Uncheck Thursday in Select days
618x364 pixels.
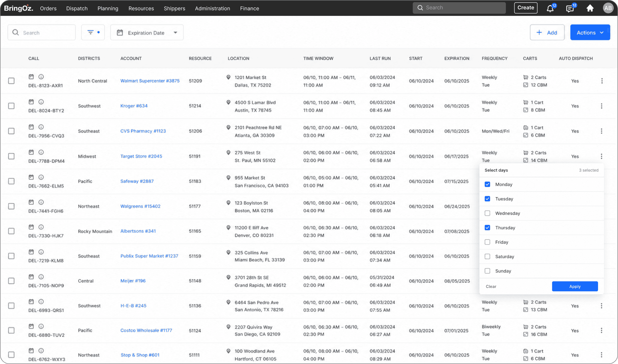487,228
